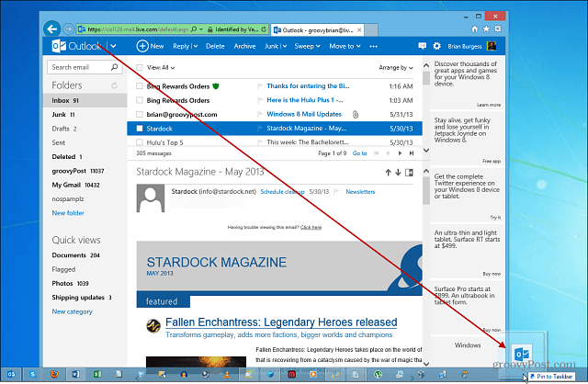Click the browser back arrow button
This screenshot has width=588, height=384.
(52, 28)
